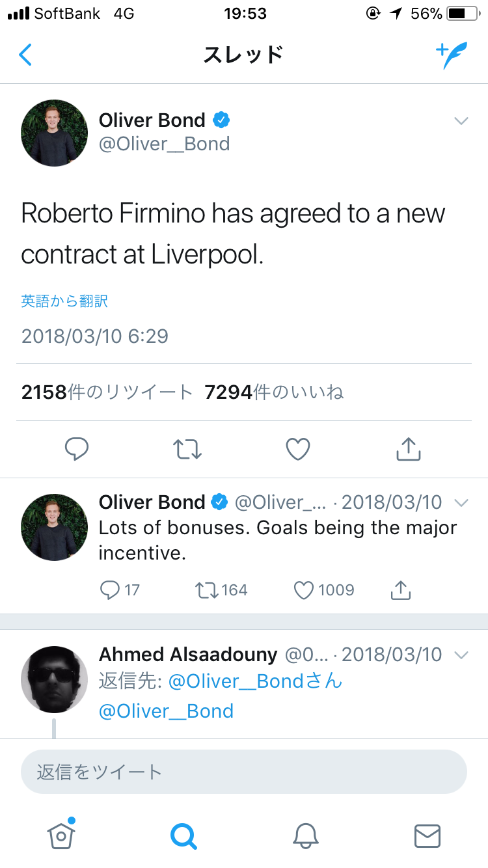Tap the back arrow in header
This screenshot has height=868, width=488.
[25, 55]
